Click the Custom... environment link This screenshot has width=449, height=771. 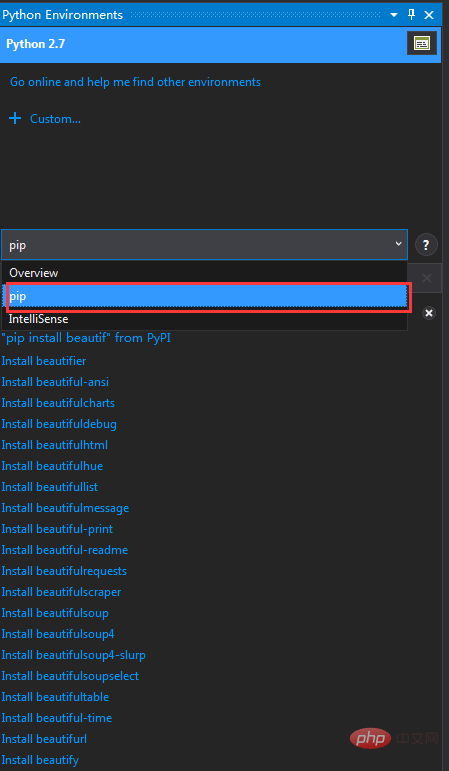coord(55,119)
